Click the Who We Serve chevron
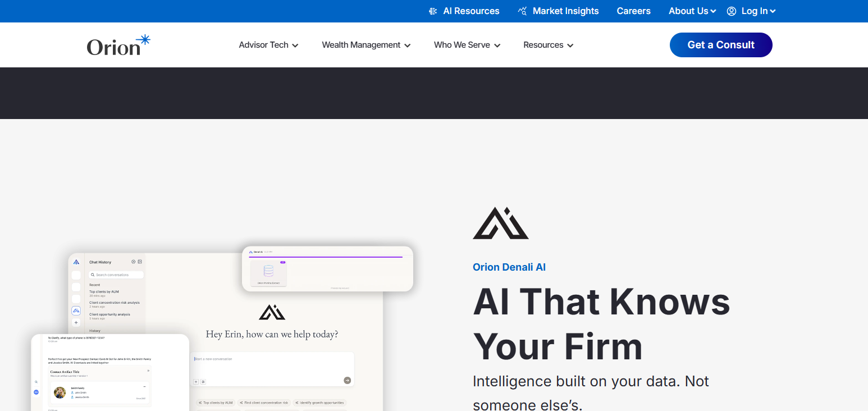Viewport: 868px width, 411px height. pyautogui.click(x=497, y=45)
